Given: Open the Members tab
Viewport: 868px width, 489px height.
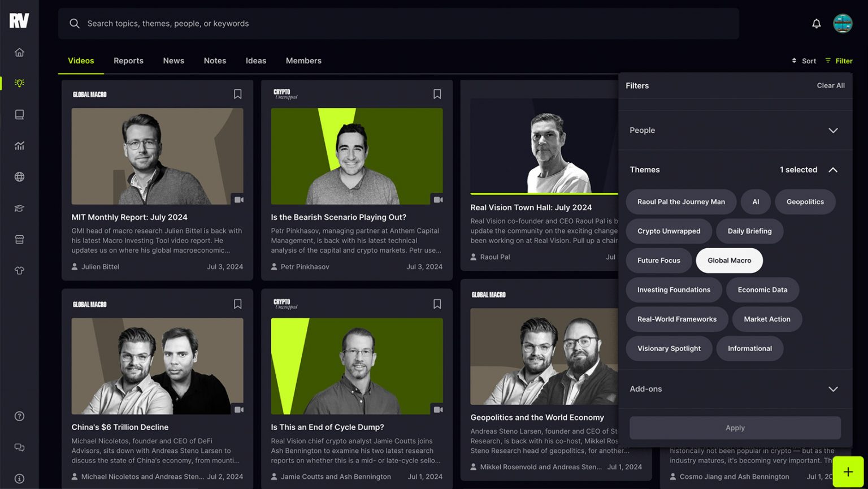Looking at the screenshot, I should tap(303, 60).
